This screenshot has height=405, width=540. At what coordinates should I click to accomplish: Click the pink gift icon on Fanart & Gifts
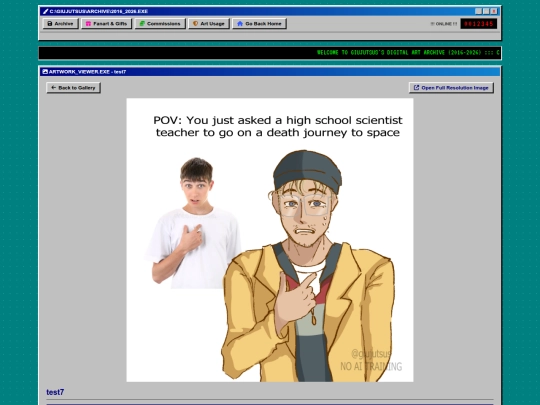pyautogui.click(x=88, y=24)
